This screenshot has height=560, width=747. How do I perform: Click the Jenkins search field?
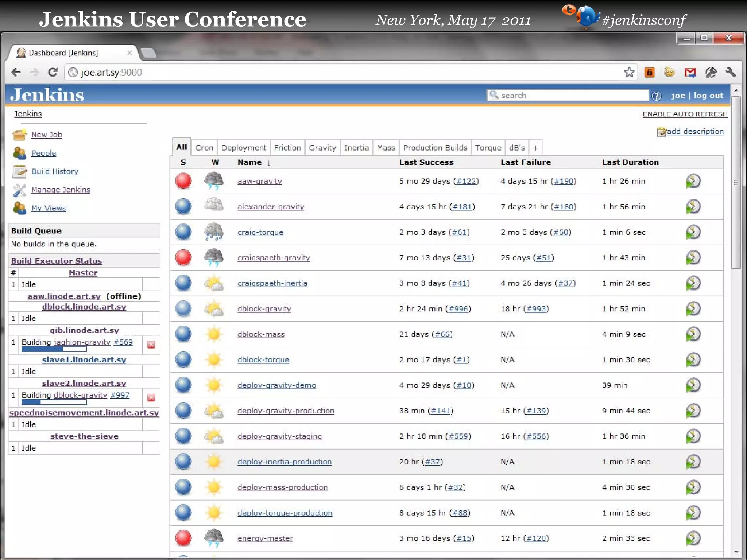569,96
